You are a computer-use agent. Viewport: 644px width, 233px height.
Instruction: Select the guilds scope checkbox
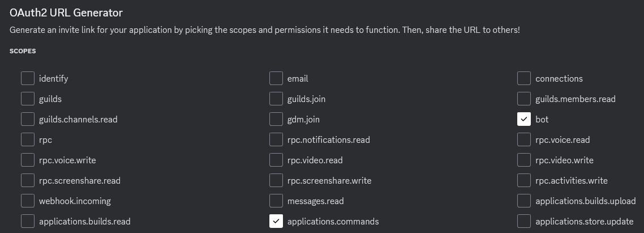(28, 99)
